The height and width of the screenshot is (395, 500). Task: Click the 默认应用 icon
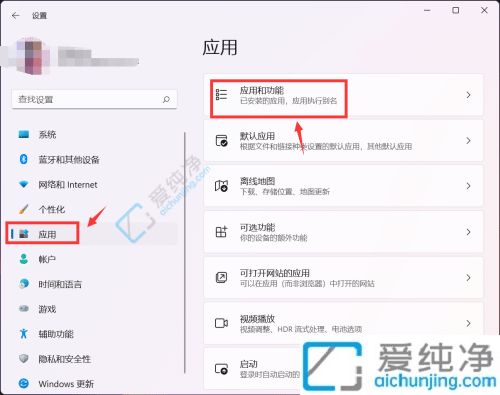(x=221, y=141)
